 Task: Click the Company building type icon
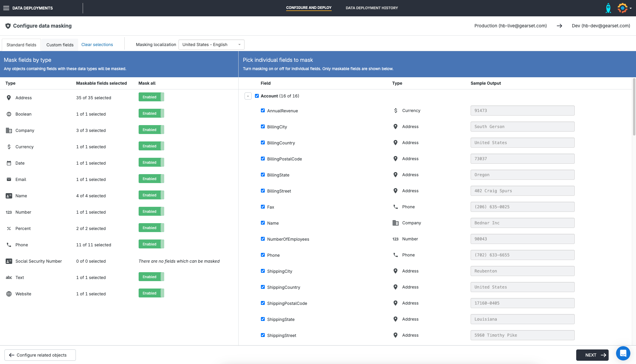point(9,130)
